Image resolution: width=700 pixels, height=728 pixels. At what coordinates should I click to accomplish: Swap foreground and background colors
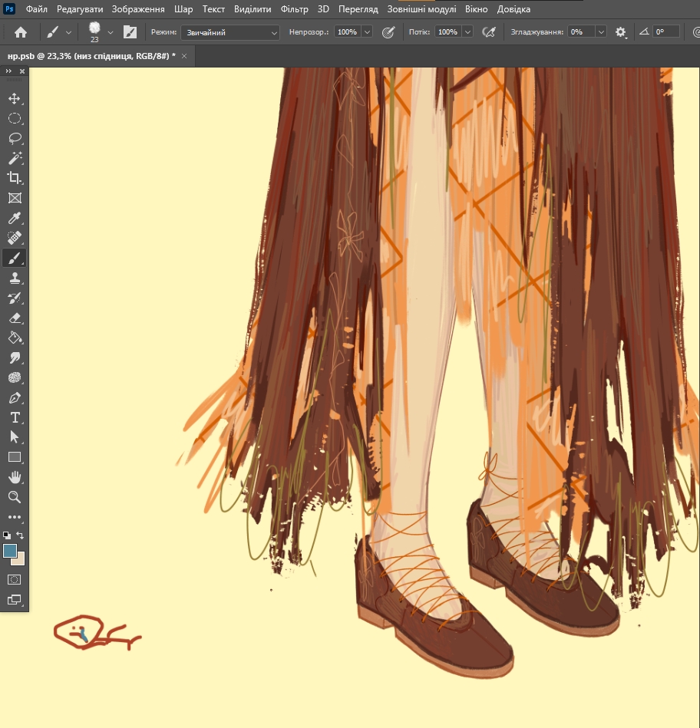point(21,535)
